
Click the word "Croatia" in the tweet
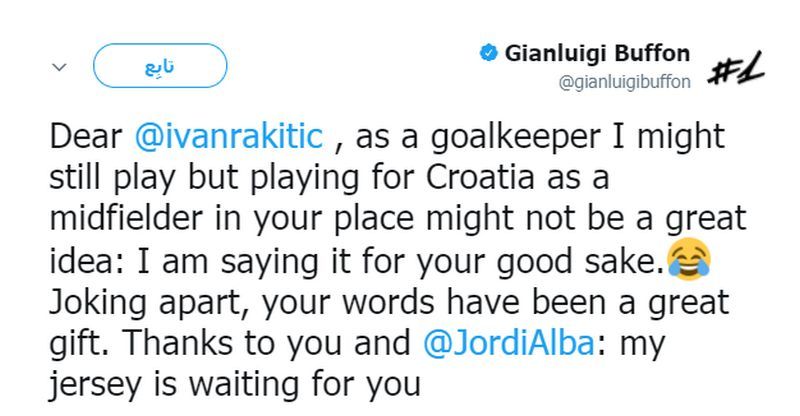tap(480, 178)
